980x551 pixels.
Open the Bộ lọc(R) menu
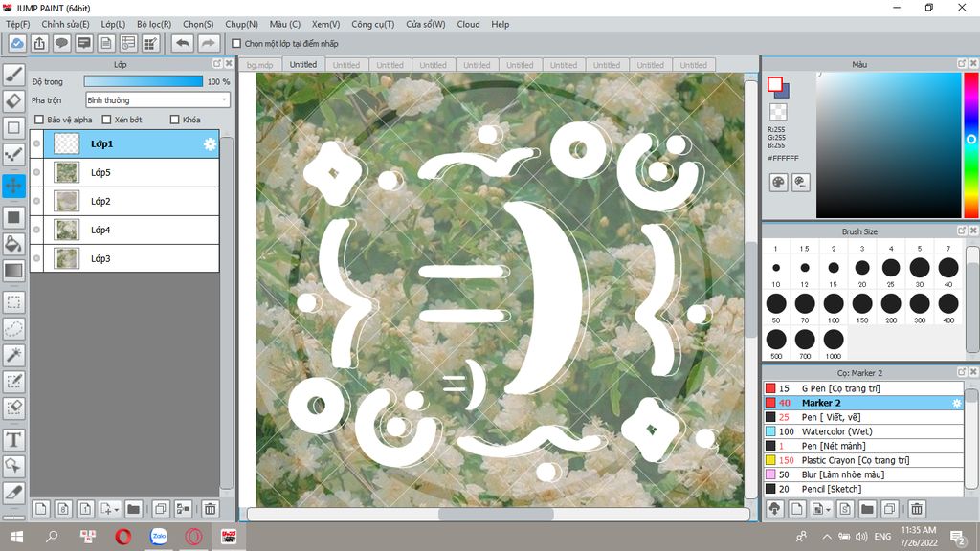[154, 24]
